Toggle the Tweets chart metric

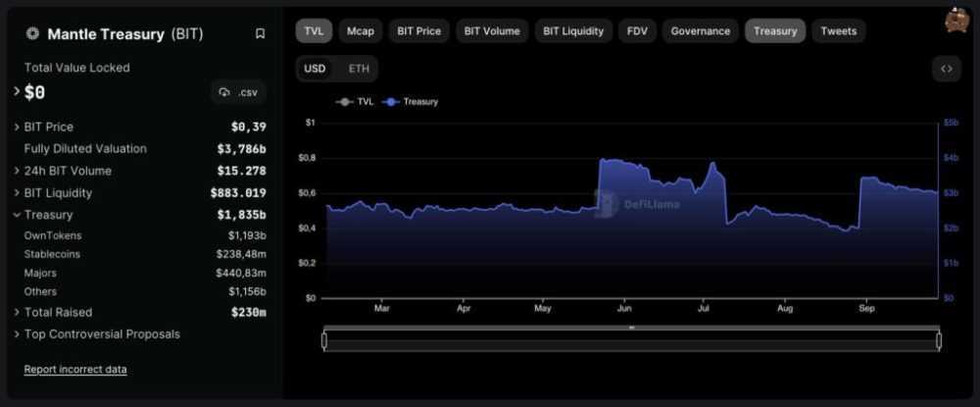coord(838,30)
